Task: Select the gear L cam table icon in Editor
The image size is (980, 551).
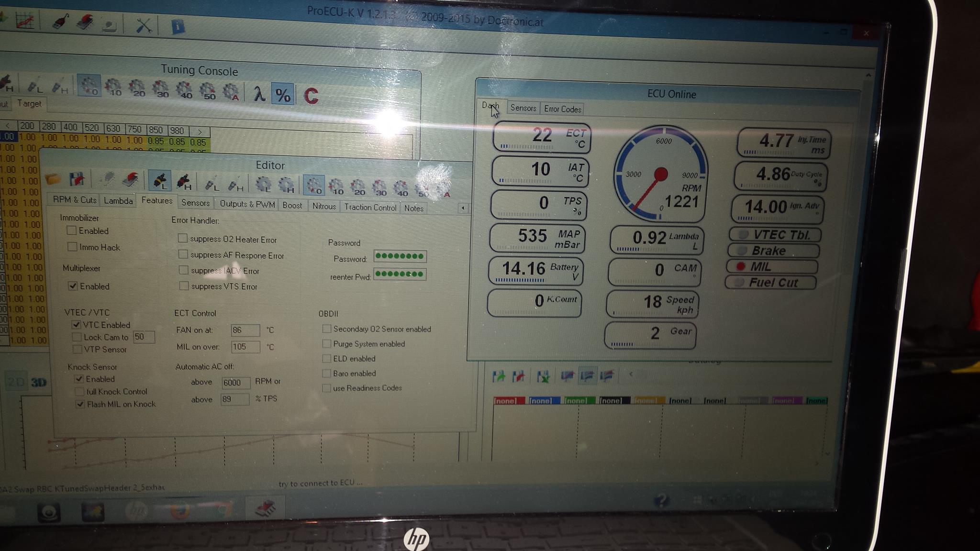Action: pyautogui.click(x=264, y=185)
